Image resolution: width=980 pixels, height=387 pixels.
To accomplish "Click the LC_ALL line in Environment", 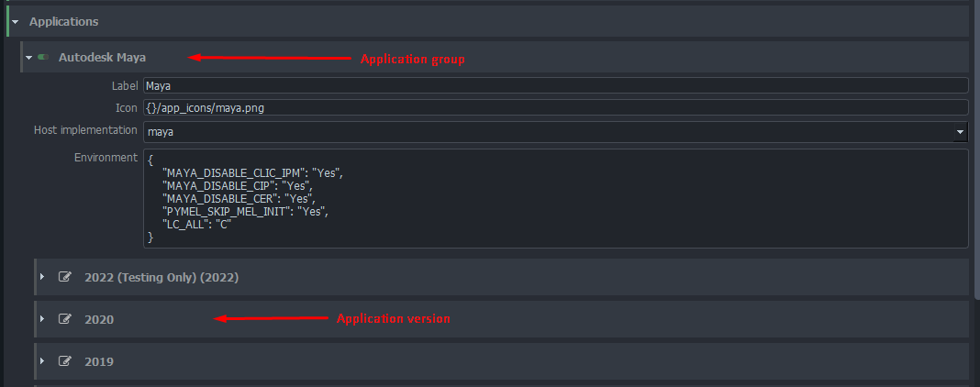I will 195,224.
